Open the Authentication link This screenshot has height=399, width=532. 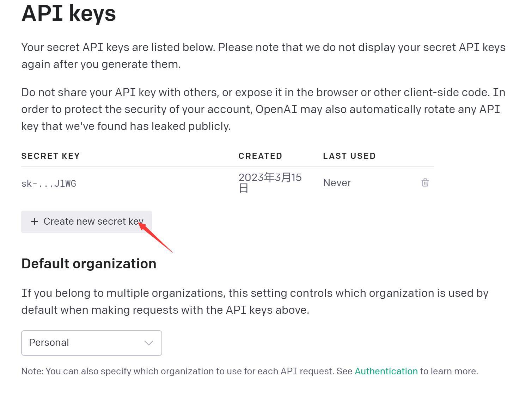(386, 371)
